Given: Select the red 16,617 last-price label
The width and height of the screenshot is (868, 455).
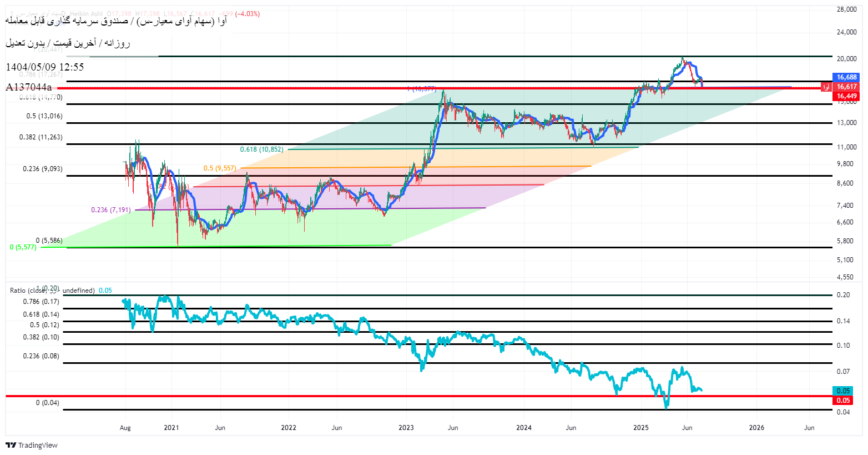Looking at the screenshot, I should coord(846,87).
